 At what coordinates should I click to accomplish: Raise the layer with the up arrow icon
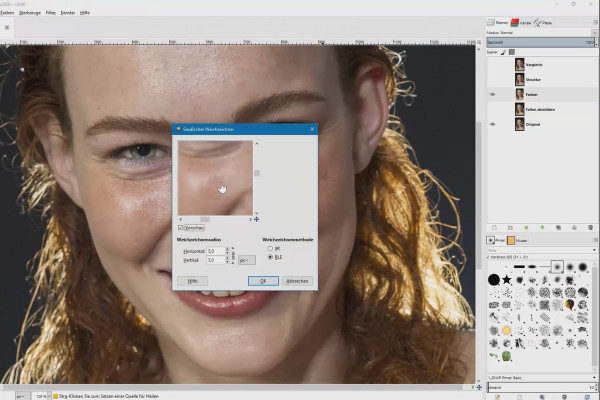tap(526, 228)
